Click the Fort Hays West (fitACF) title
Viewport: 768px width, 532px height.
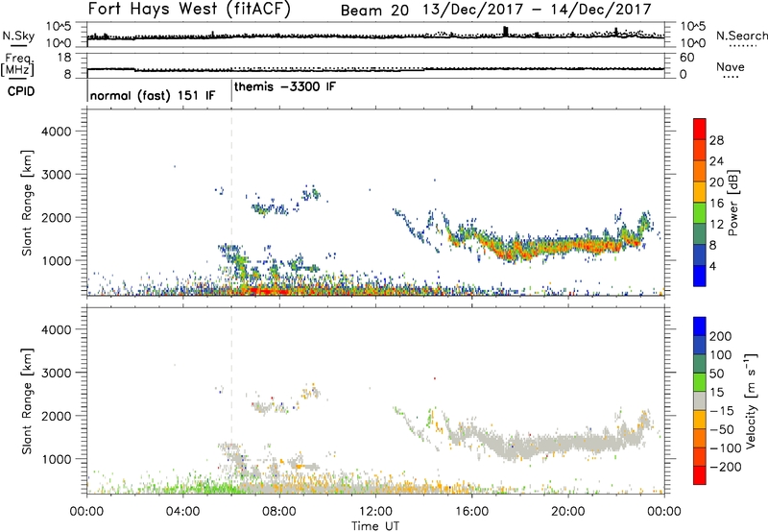[189, 9]
